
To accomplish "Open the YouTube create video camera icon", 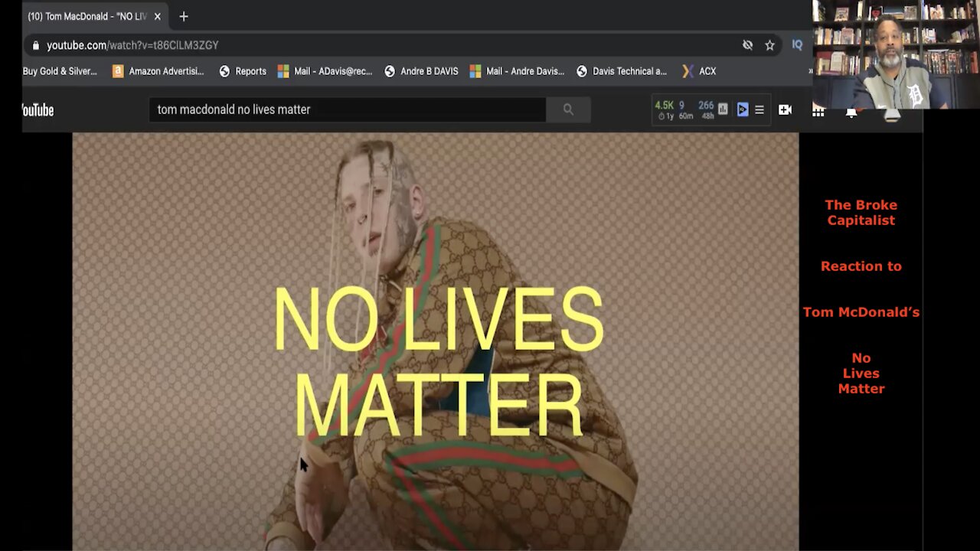I will click(785, 109).
